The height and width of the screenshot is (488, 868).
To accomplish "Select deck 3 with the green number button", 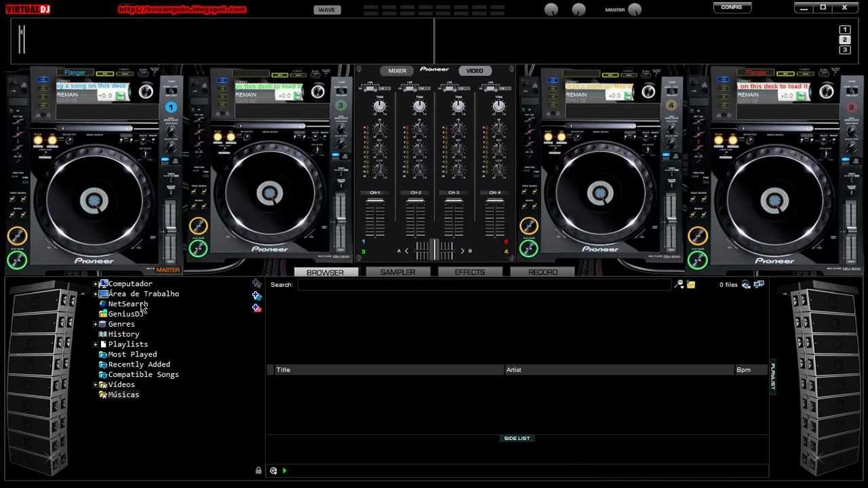I will [341, 105].
